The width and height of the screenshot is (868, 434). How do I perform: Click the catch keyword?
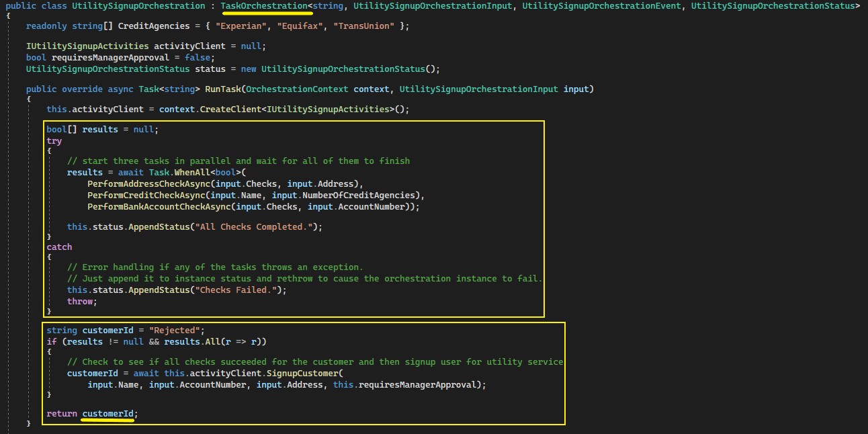click(x=59, y=247)
